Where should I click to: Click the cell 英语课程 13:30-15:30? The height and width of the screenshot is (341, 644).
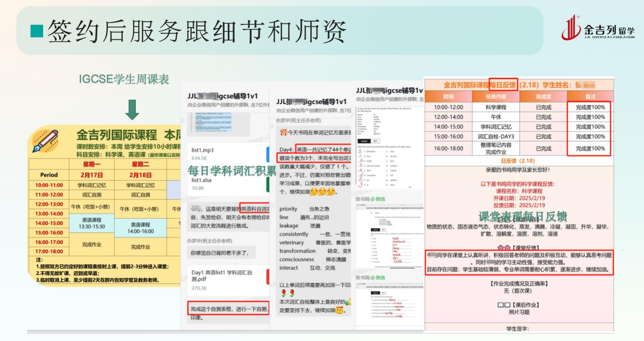(x=92, y=223)
